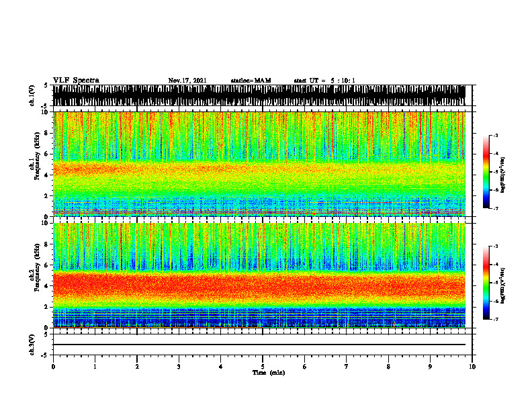Click tick label "5" on the Time axis
The height and width of the screenshot is (411, 532).
(263, 367)
